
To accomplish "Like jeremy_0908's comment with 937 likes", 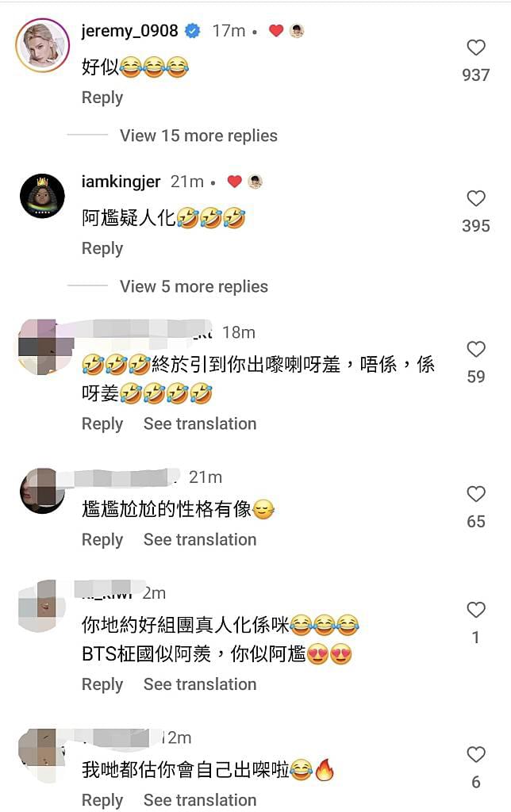I will point(476,48).
